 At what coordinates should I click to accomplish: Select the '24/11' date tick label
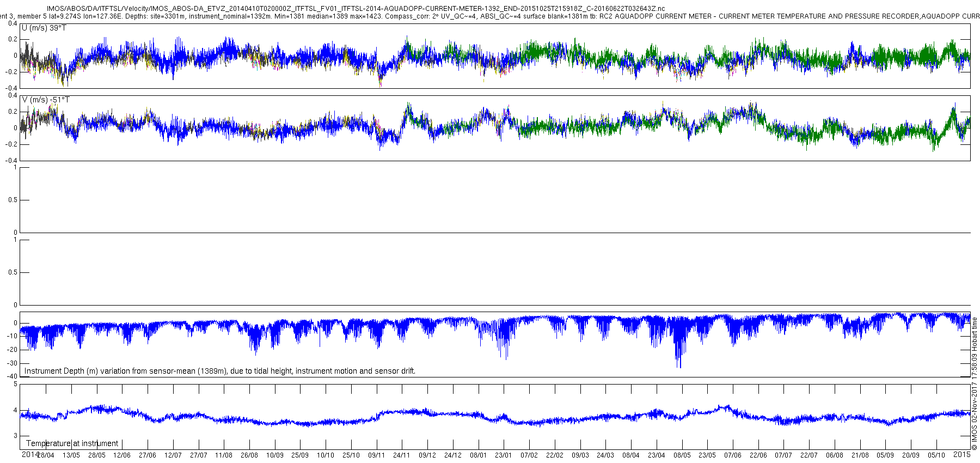[402, 455]
